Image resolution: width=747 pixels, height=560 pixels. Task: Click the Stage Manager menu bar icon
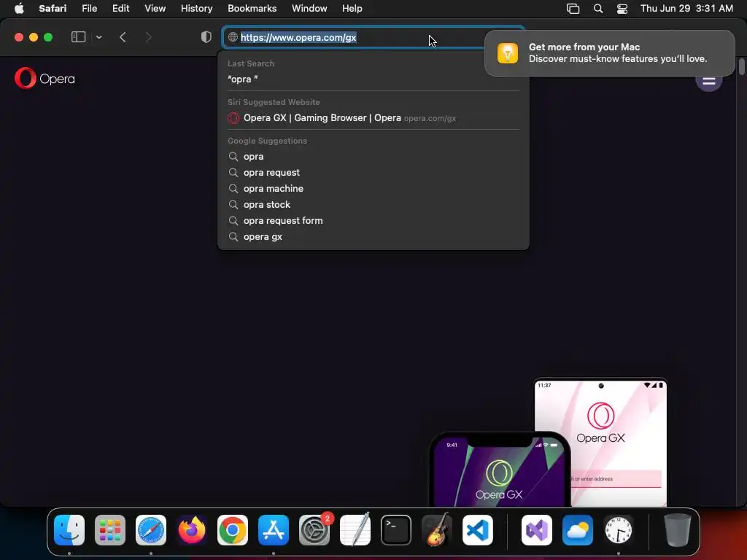coord(573,9)
